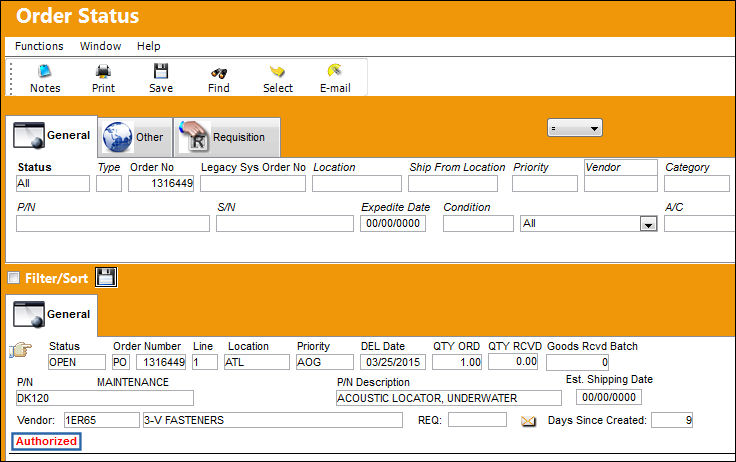Screen dimensions: 736x462
Task: Click the DK120 part number
Action: tap(105, 398)
